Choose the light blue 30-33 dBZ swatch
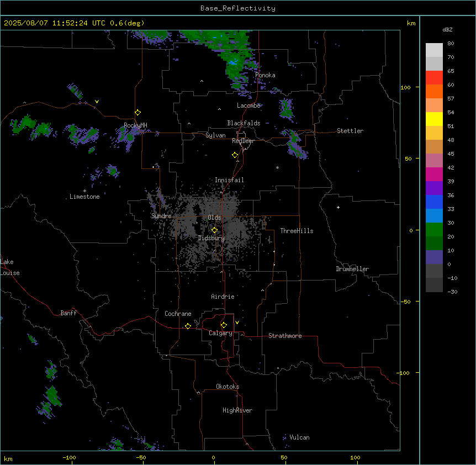 434,216
